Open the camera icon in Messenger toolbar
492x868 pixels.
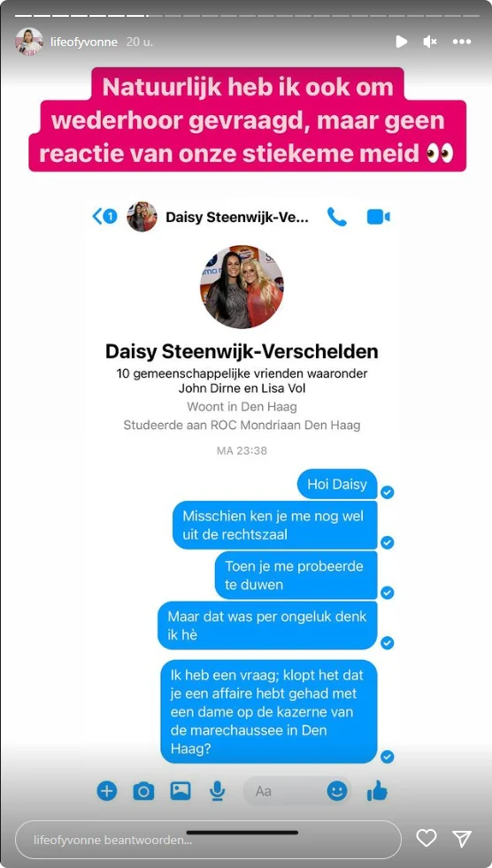tap(144, 792)
